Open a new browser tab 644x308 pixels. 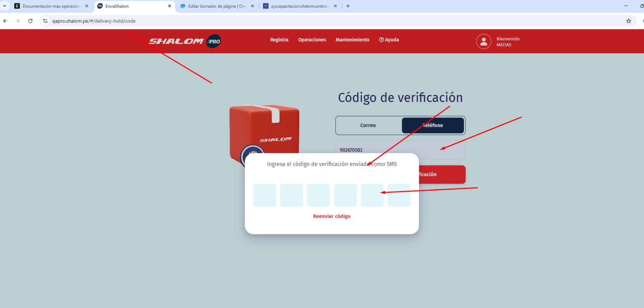348,6
